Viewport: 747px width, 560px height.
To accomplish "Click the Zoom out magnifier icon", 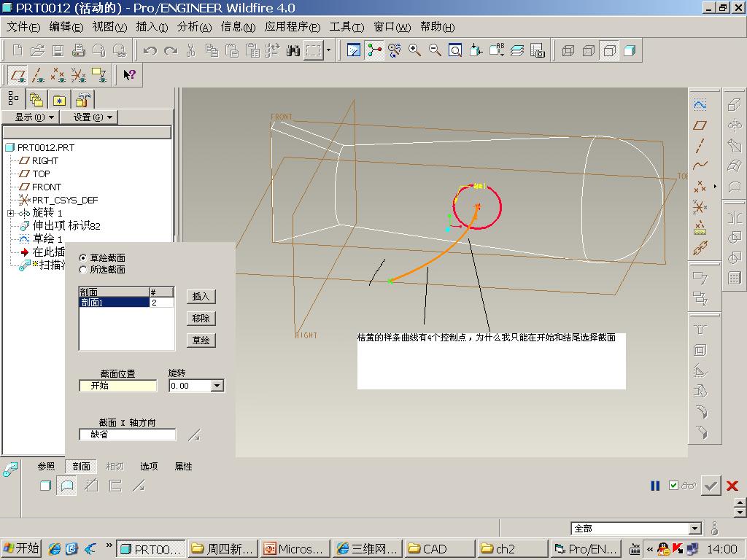I will (435, 50).
